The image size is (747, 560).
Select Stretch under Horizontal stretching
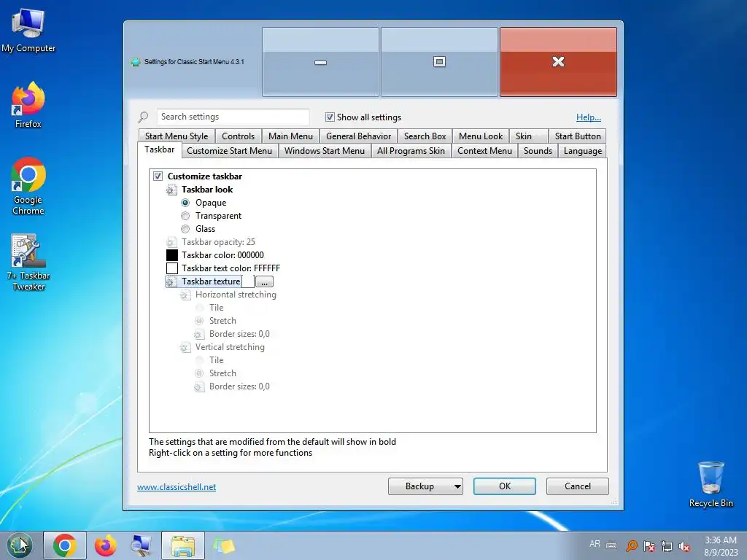pos(200,321)
